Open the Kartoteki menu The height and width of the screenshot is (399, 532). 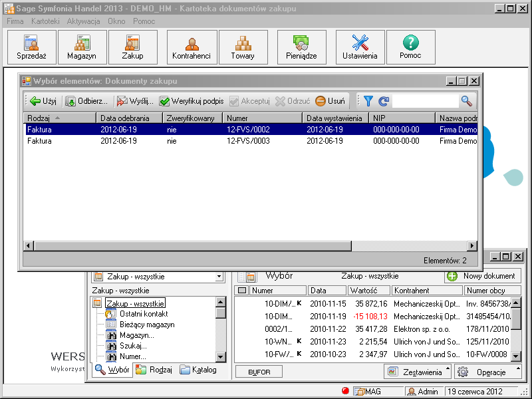45,21
